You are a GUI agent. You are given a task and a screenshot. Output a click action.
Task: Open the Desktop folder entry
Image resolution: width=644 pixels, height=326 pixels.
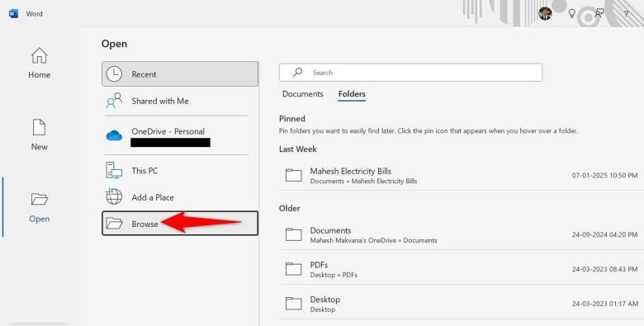[x=459, y=304]
